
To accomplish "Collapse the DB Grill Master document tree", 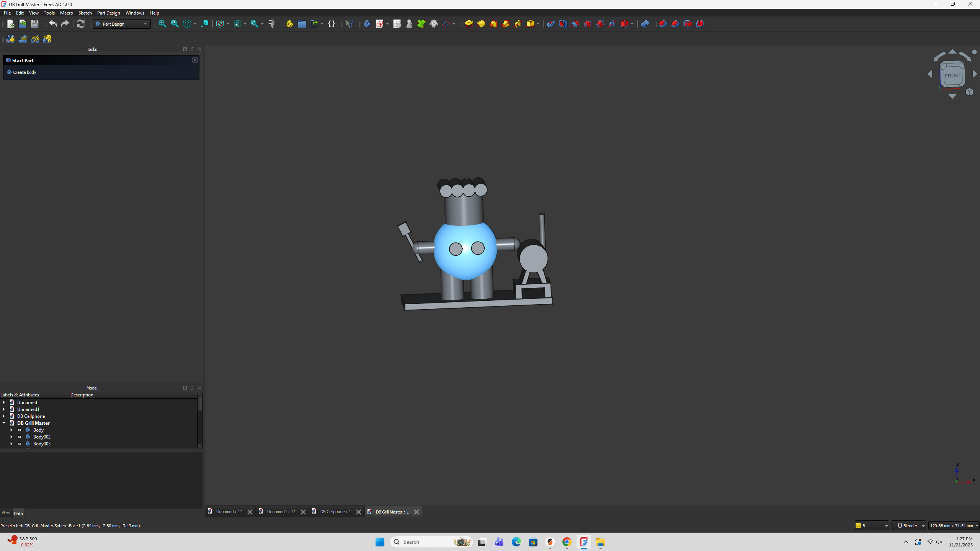I will pyautogui.click(x=4, y=423).
